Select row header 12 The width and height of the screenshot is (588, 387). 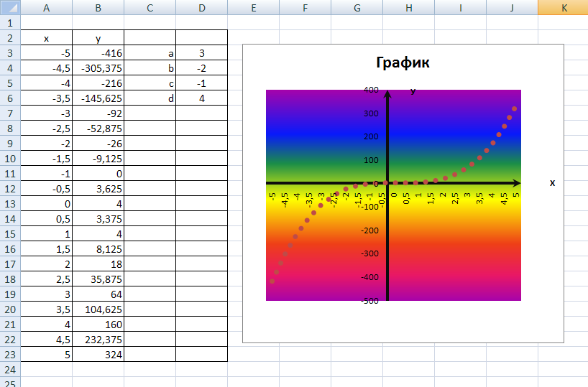click(x=10, y=189)
